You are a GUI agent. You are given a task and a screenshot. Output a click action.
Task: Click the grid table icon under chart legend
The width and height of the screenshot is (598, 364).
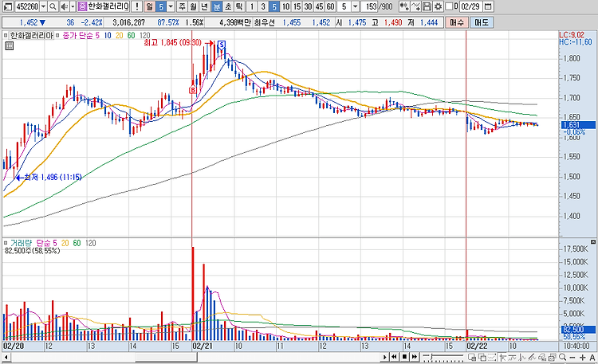9,46
